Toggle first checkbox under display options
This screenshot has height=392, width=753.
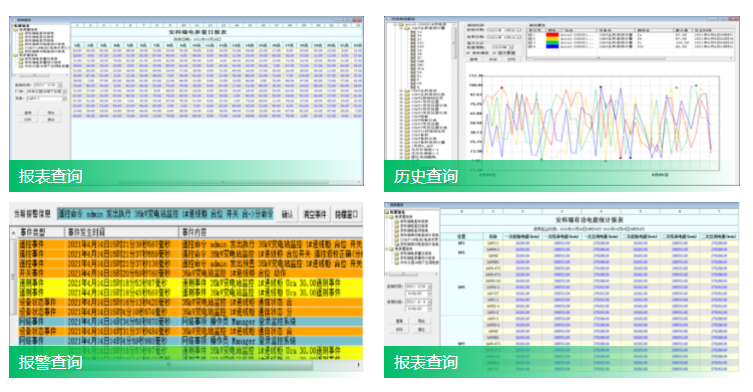[469, 53]
